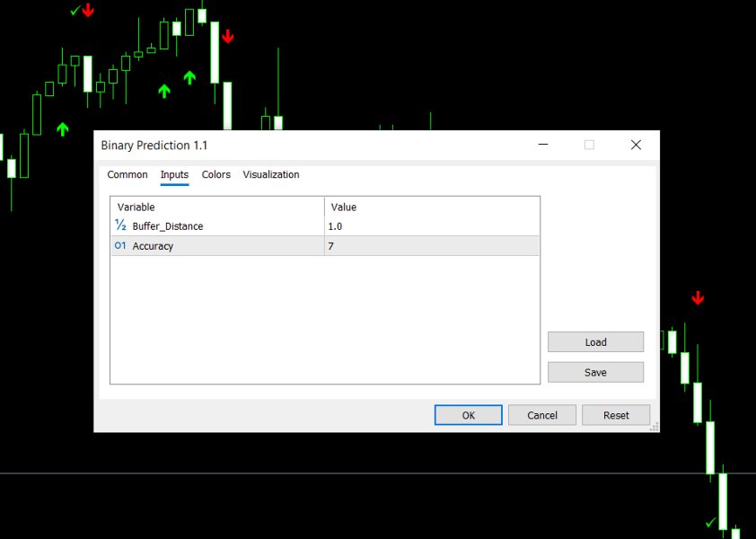Click Save to store current parameters
The image size is (756, 539).
pyautogui.click(x=595, y=371)
